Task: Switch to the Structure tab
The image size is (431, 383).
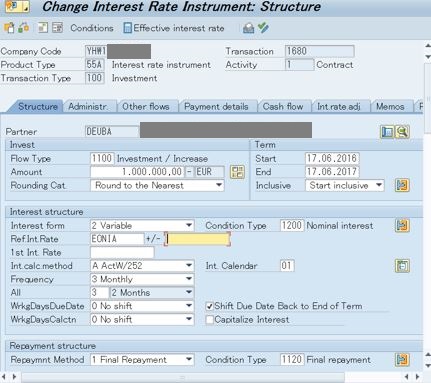Action: [x=38, y=107]
